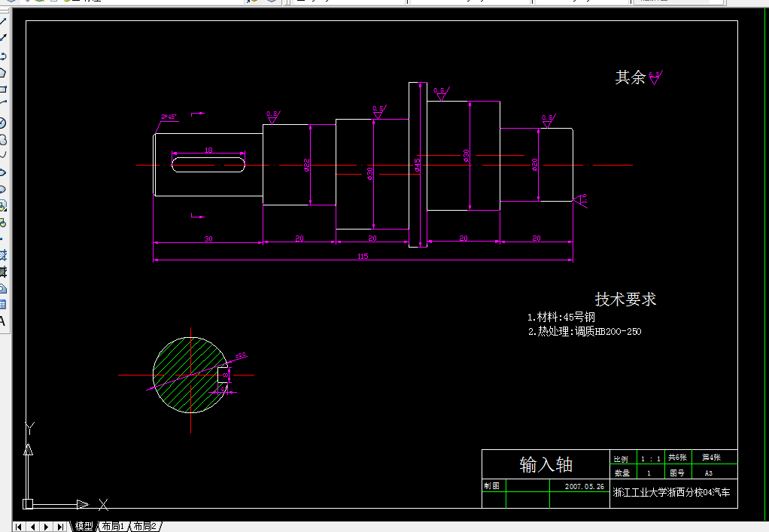Select the 浙江工业大学浙西分校04汽车 text
Screen dimensions: 769x532
point(671,492)
